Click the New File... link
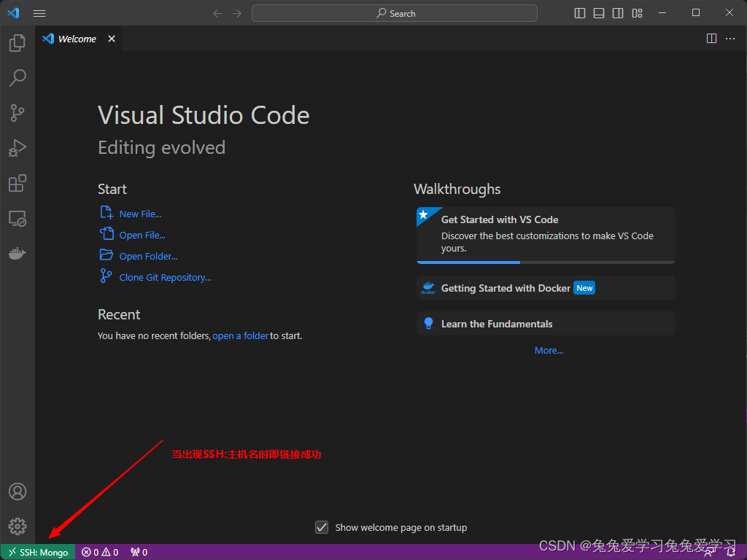The image size is (747, 560). tap(140, 214)
